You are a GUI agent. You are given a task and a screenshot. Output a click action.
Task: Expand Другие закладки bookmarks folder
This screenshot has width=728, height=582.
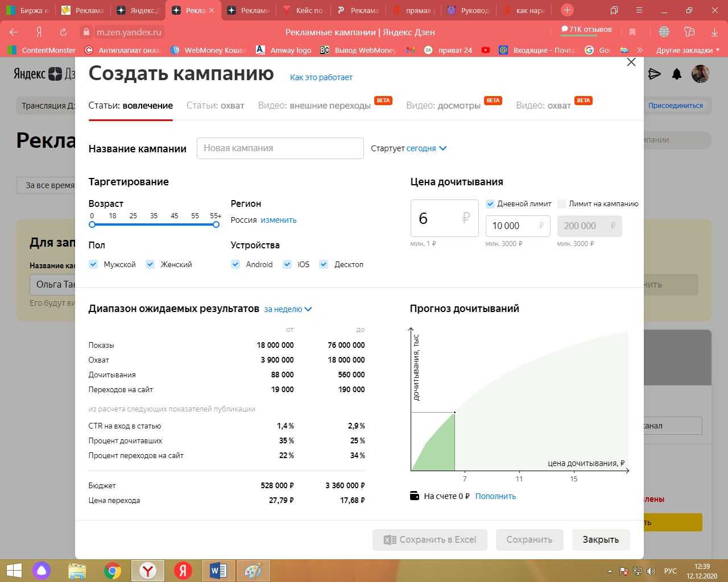tap(687, 50)
